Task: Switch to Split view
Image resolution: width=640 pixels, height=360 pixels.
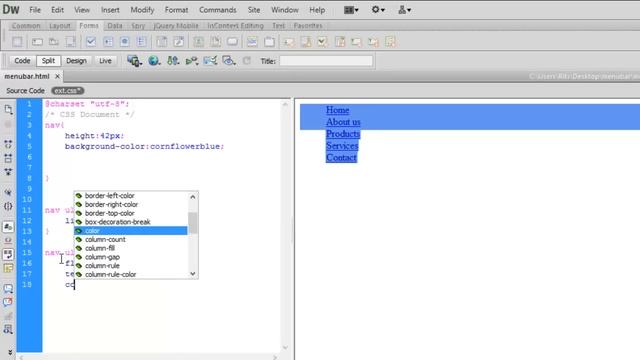Action: coord(48,61)
